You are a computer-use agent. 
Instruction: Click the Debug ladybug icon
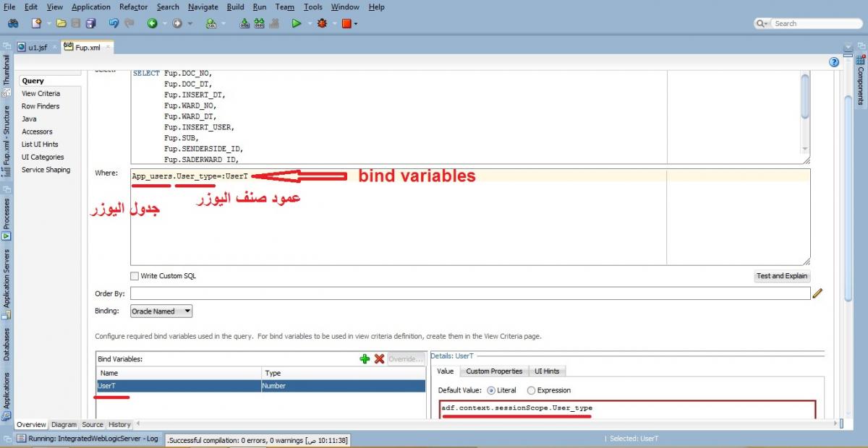pos(322,23)
